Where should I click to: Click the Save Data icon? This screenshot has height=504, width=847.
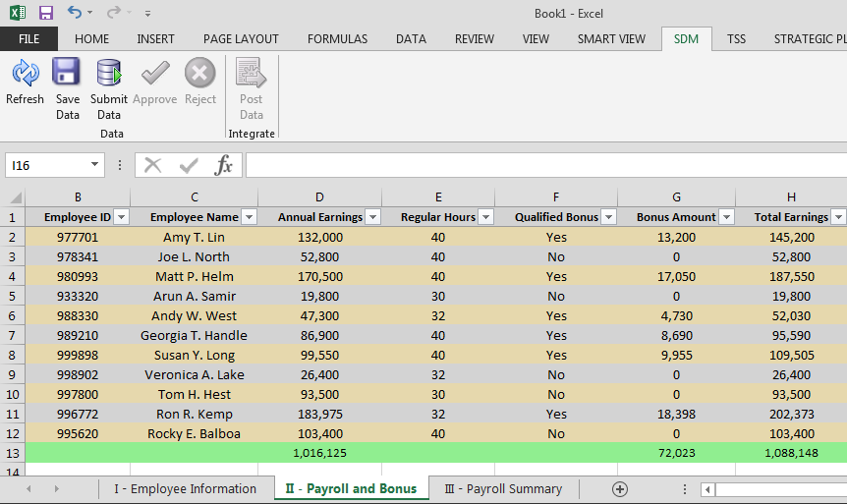[x=67, y=75]
